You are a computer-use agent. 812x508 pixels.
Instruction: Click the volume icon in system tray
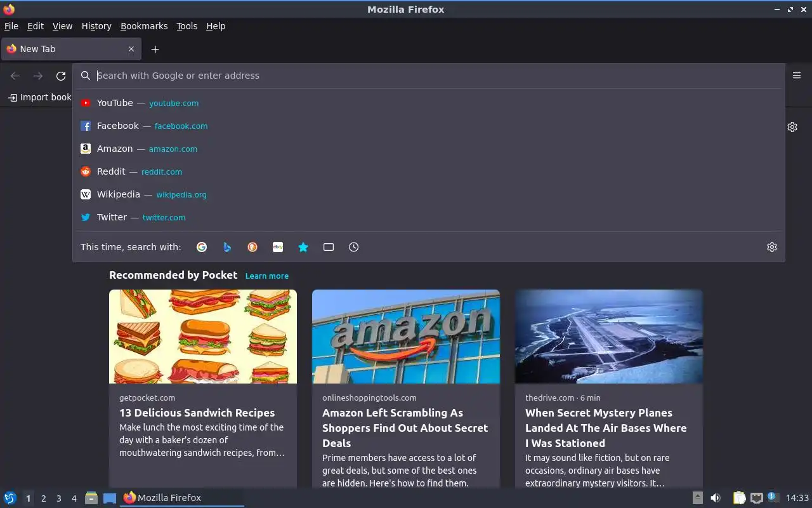point(716,498)
